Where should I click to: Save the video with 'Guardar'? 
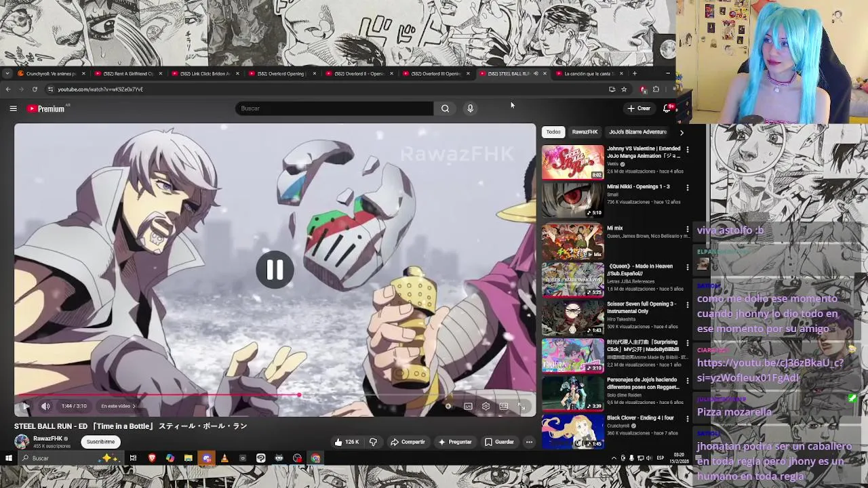[x=499, y=442]
